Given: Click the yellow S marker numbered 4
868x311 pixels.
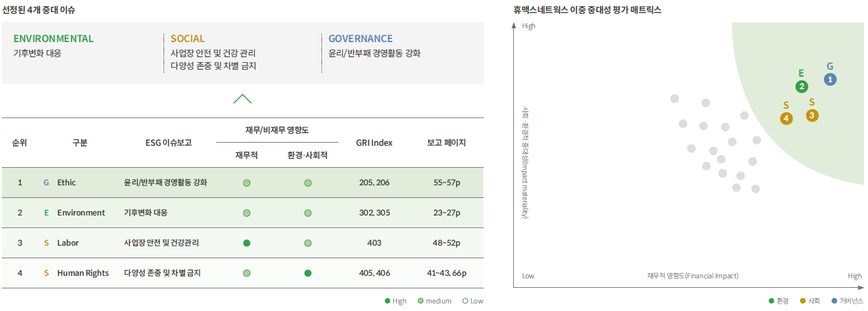Looking at the screenshot, I should (x=786, y=118).
